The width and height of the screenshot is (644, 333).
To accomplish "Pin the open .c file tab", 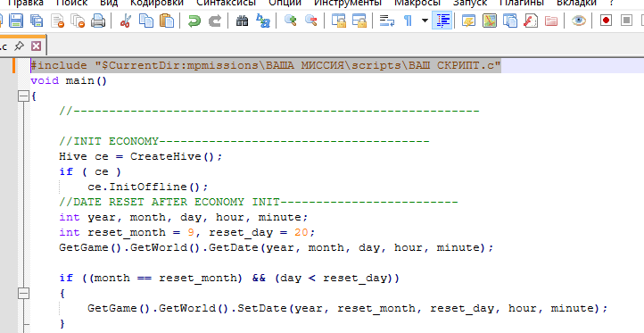I will point(19,46).
